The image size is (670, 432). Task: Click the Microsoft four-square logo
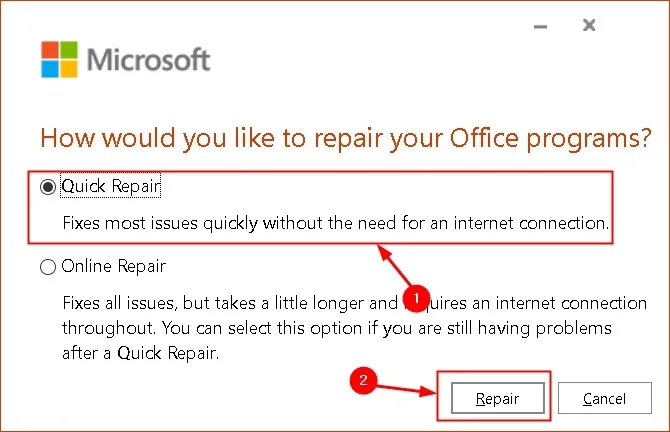(58, 59)
